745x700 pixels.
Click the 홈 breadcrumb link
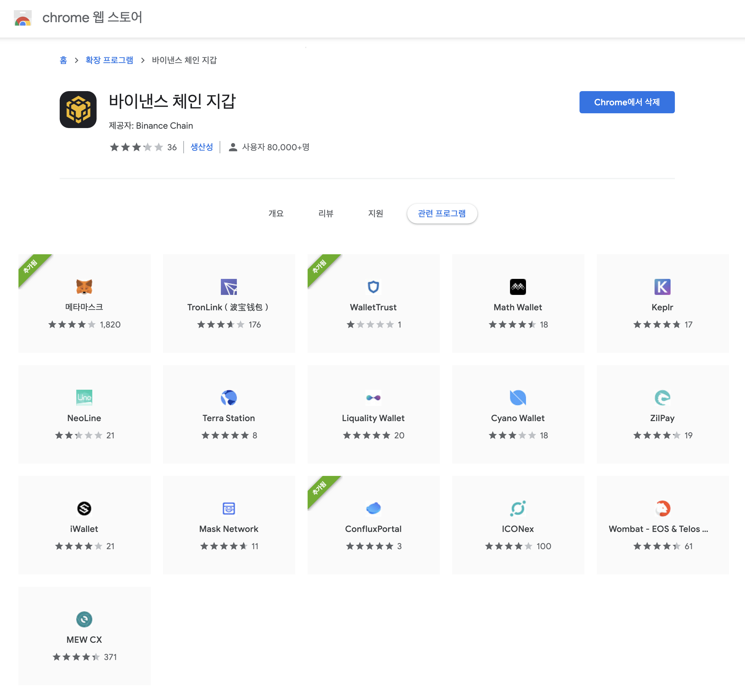click(63, 60)
